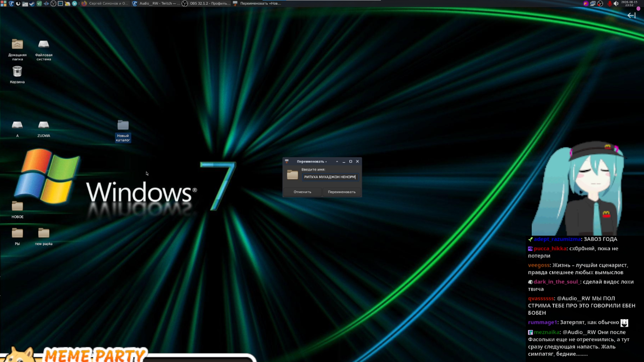The height and width of the screenshot is (362, 644).
Task: Click the teal round launcher icon in the panel
Action: pos(74,3)
